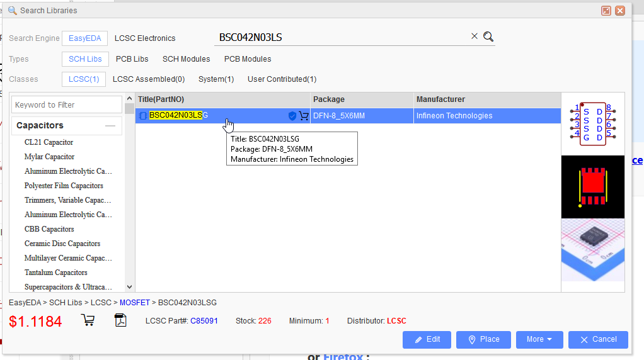This screenshot has width=644, height=360.
Task: Click the schematic symbol preview thumbnail
Action: tap(593, 124)
